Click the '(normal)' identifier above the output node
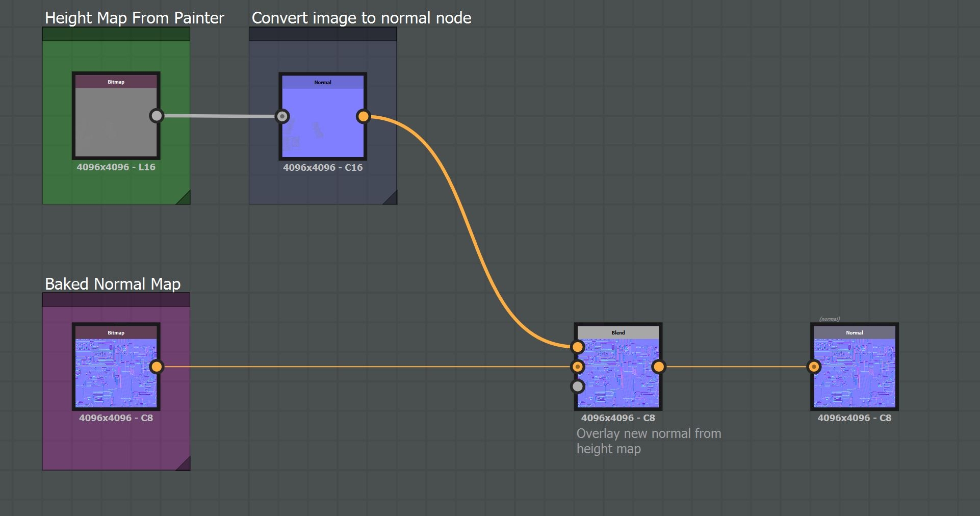 point(830,319)
